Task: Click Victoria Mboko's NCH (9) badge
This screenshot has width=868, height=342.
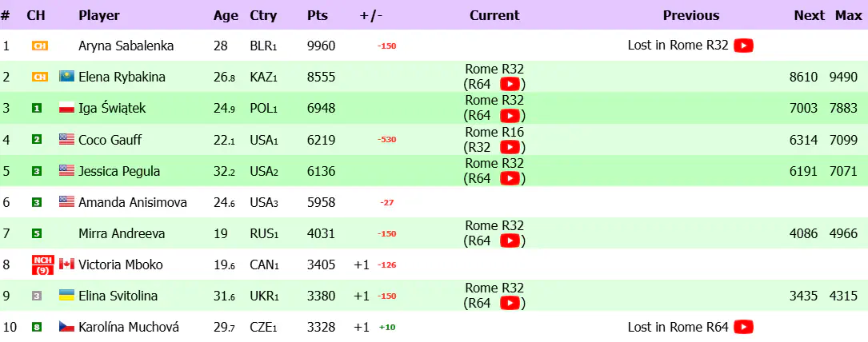Action: (x=42, y=264)
